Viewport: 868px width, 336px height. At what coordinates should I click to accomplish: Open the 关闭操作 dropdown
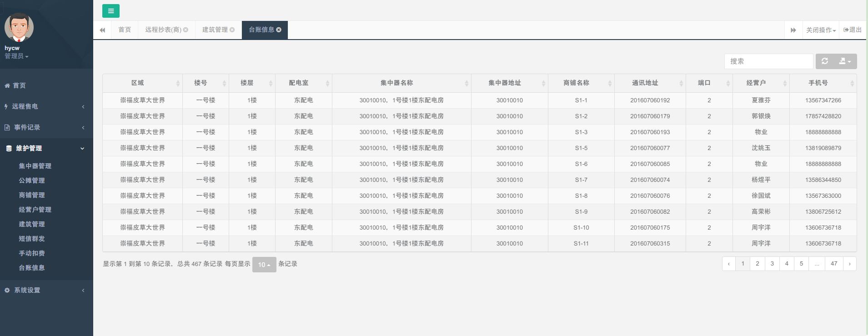tap(821, 30)
